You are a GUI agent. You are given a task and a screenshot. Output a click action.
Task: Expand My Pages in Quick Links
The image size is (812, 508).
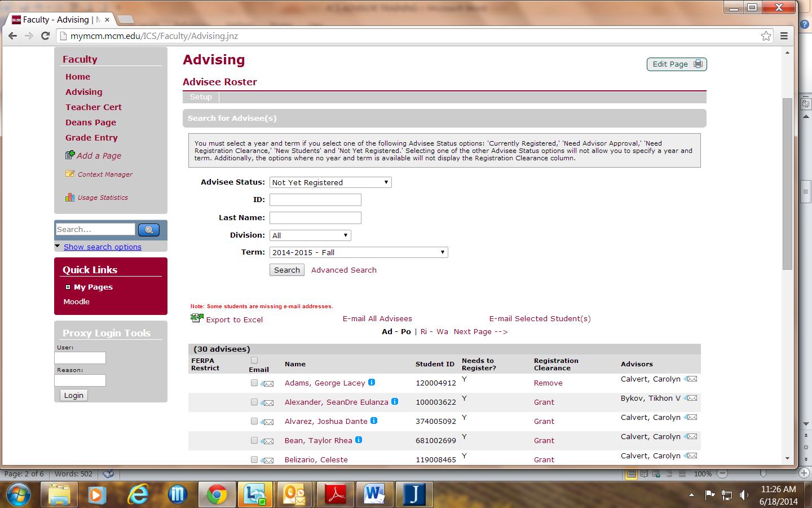68,287
